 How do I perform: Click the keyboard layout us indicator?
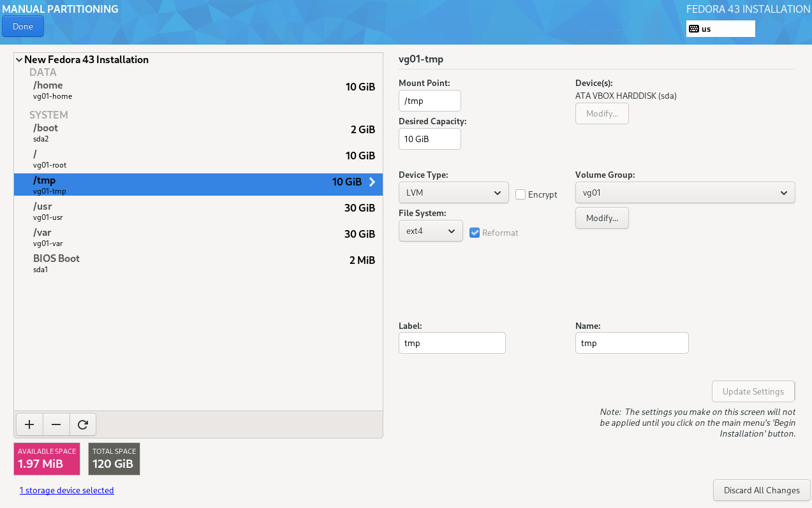coord(720,29)
